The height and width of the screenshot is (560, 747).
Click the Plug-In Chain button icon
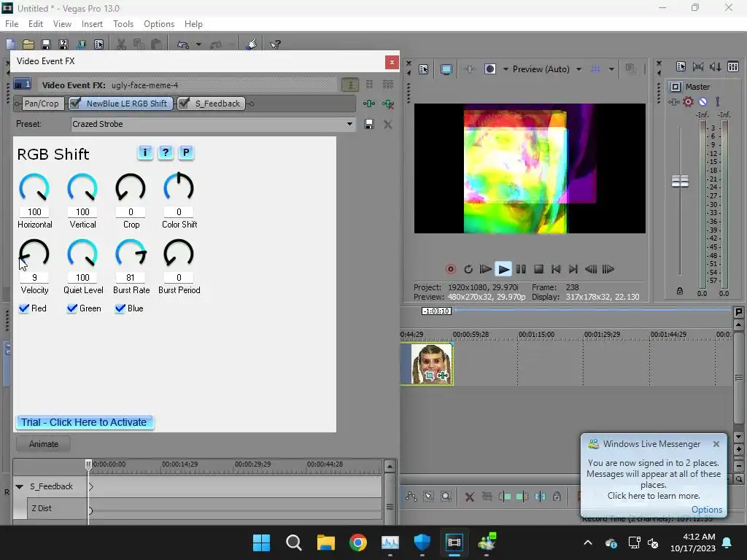tap(369, 104)
